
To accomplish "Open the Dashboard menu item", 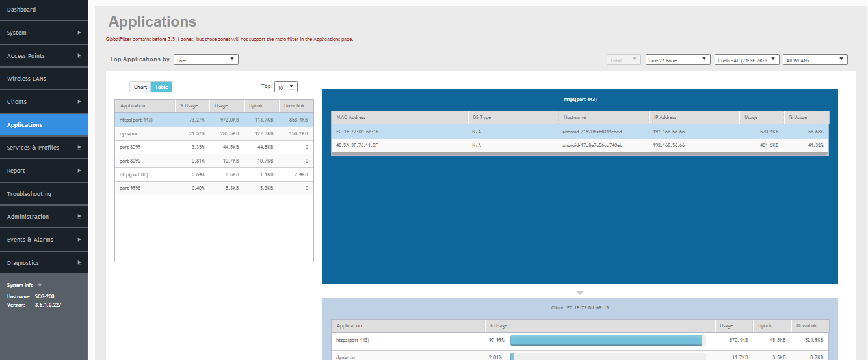I will pos(44,10).
